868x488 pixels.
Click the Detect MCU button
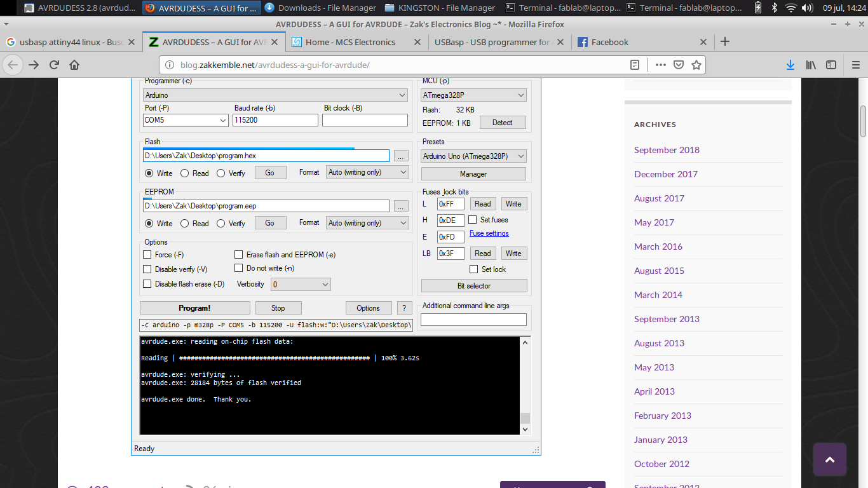pyautogui.click(x=502, y=123)
